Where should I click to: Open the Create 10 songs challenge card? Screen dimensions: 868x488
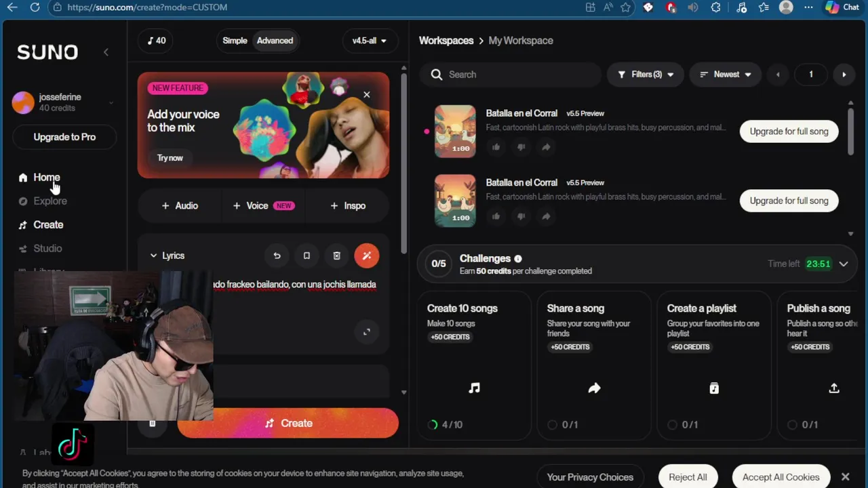(x=473, y=366)
